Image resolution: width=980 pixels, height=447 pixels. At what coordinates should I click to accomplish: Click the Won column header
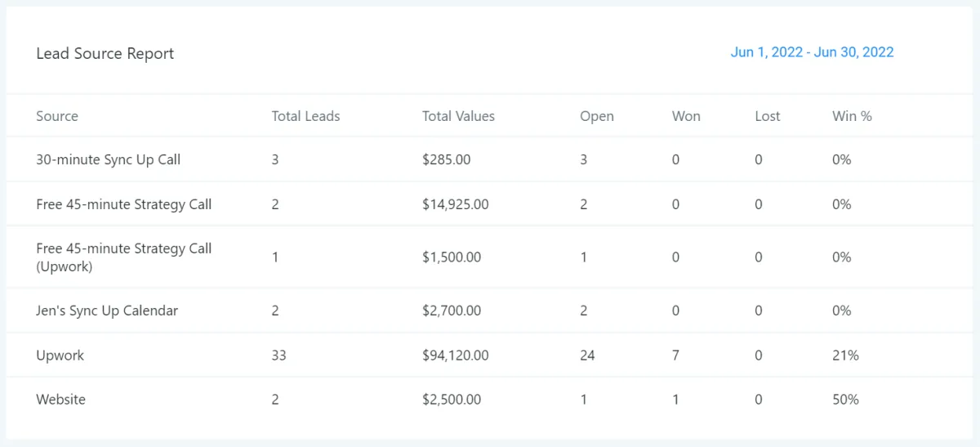[x=686, y=116]
